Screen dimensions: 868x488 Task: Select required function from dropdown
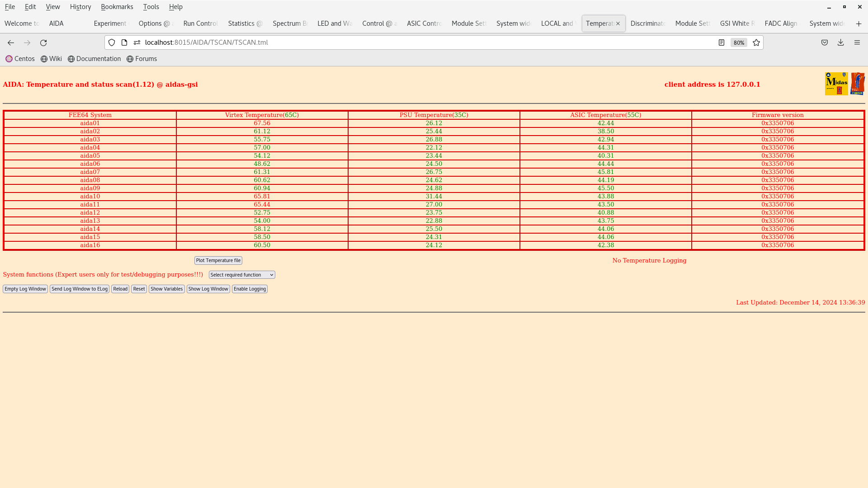(241, 275)
